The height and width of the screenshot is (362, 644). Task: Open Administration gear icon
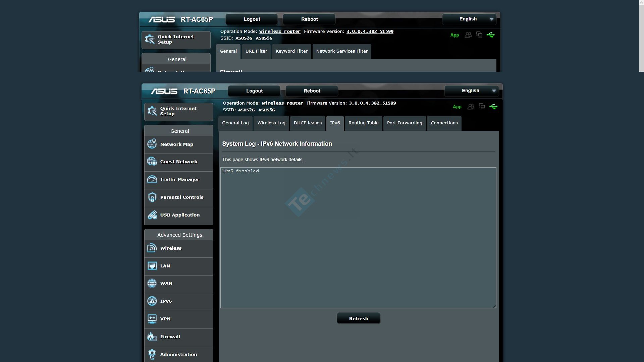[152, 354]
